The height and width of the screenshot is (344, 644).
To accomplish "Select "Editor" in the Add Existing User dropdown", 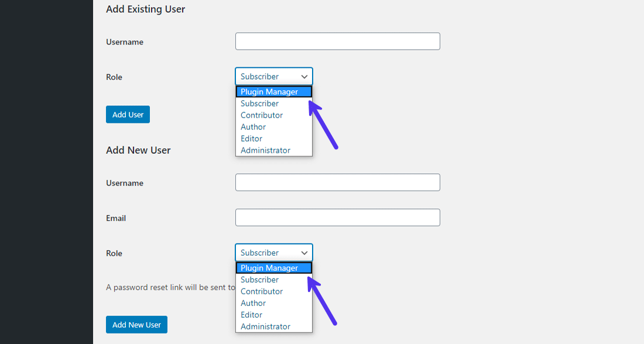I will coord(251,139).
